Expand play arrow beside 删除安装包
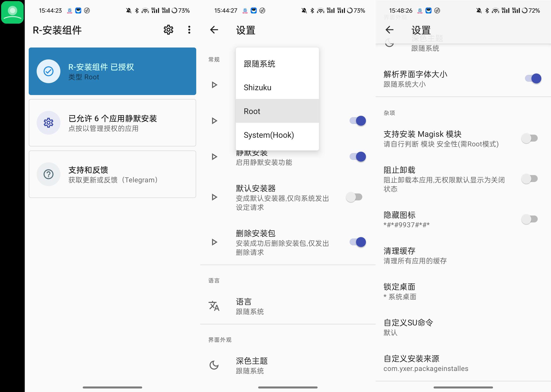This screenshot has width=551, height=392. (214, 242)
